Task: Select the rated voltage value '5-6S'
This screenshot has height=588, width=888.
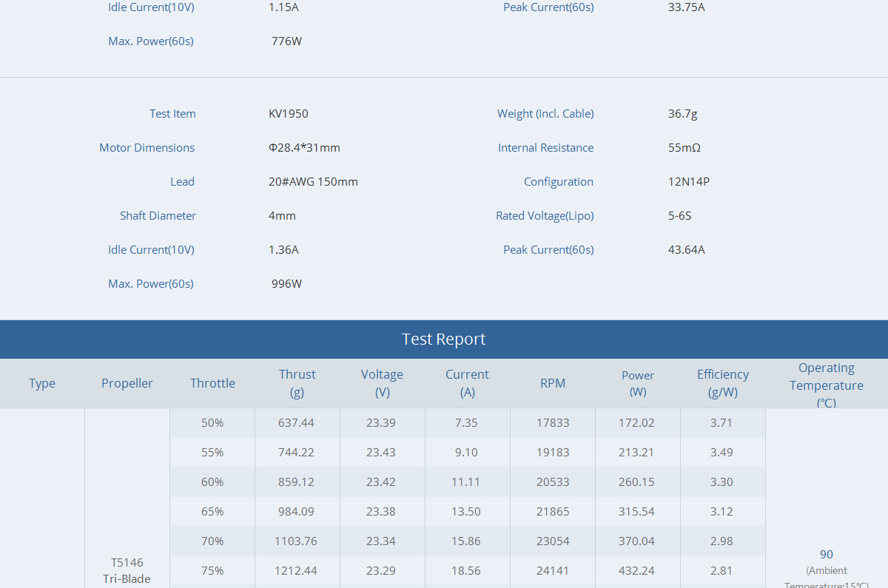Action: click(x=680, y=216)
